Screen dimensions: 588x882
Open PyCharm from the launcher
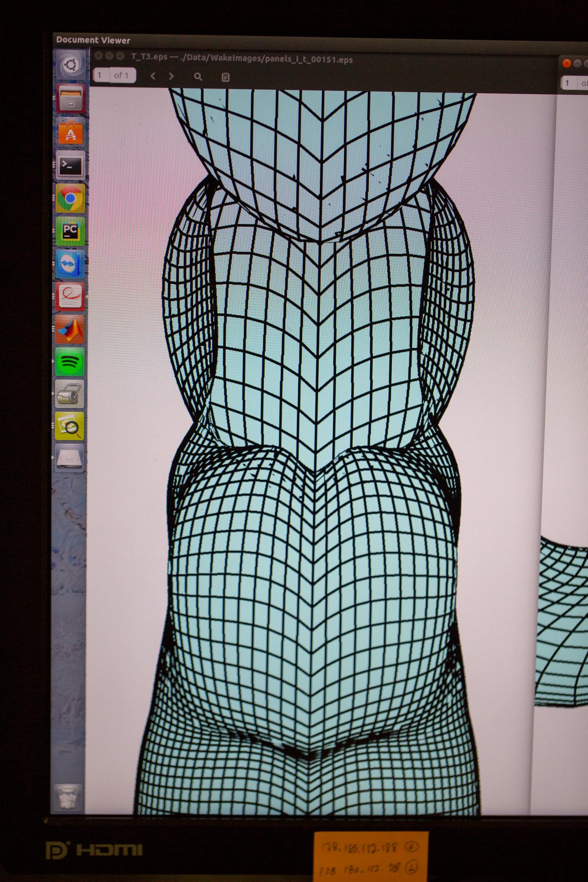coord(70,231)
